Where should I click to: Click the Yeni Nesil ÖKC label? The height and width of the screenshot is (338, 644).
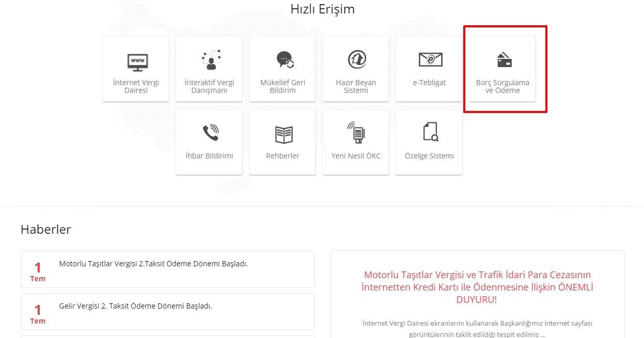pos(356,156)
